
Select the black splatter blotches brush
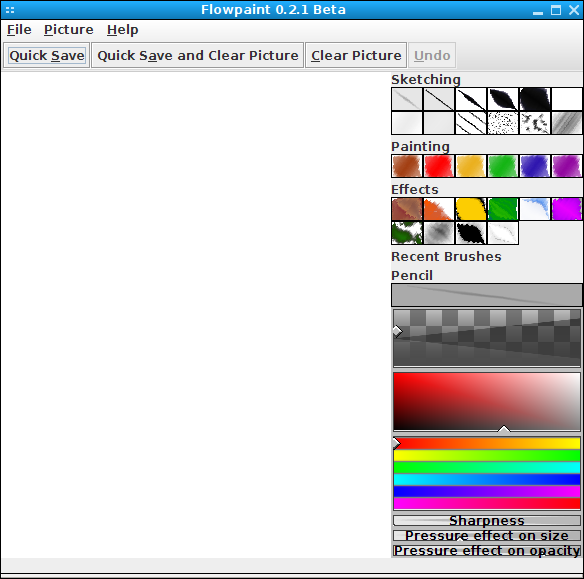(535, 123)
